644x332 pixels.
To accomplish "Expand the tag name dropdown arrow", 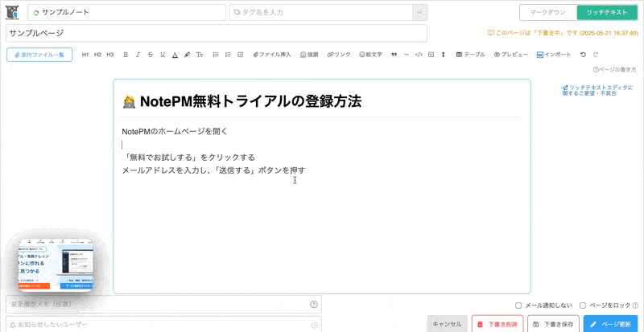I will pos(419,13).
